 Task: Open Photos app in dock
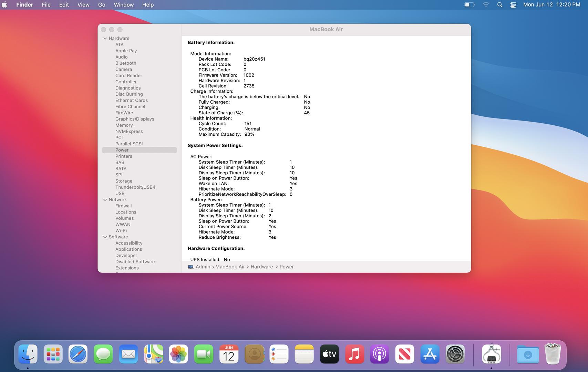point(178,354)
